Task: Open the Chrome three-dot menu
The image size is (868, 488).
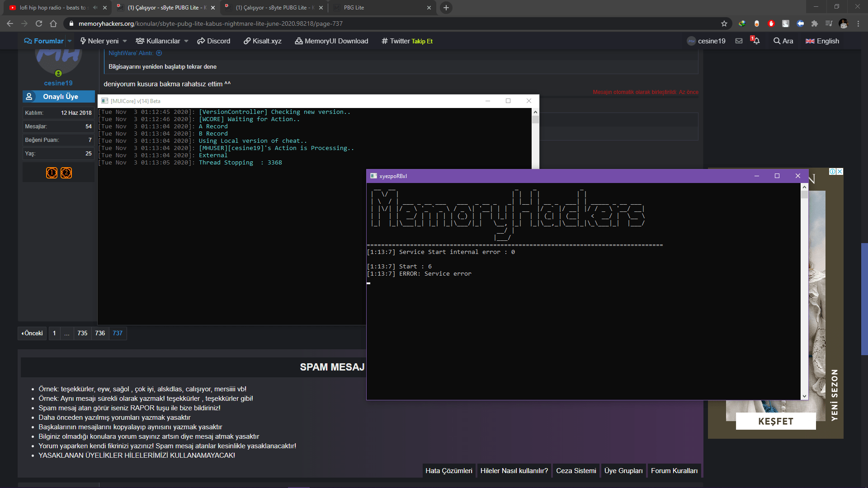Action: (x=858, y=23)
